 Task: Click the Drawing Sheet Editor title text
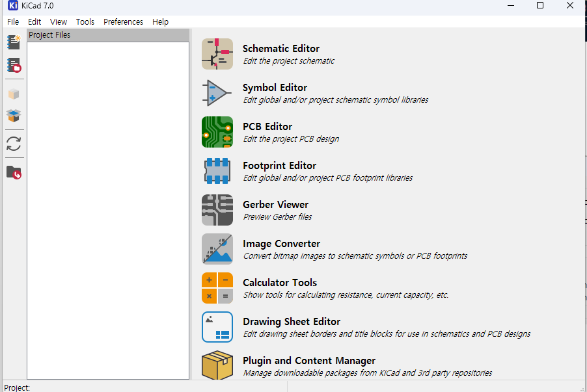(292, 322)
